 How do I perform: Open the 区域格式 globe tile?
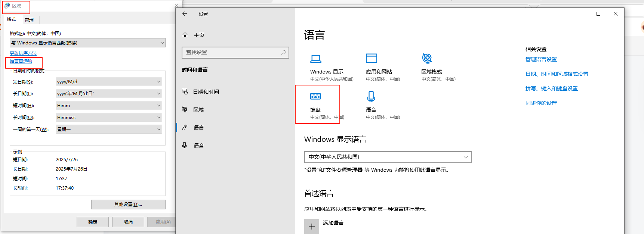point(438,68)
